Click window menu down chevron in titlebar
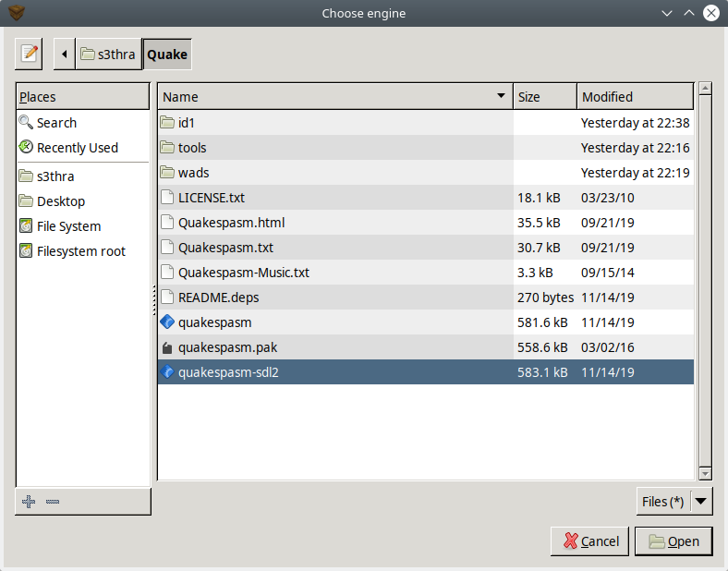Viewport: 728px width, 571px height. pos(667,14)
